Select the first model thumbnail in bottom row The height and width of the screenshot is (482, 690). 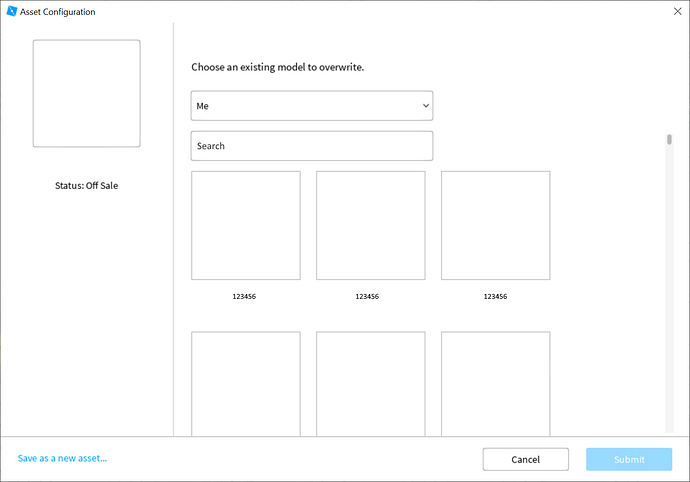(245, 384)
